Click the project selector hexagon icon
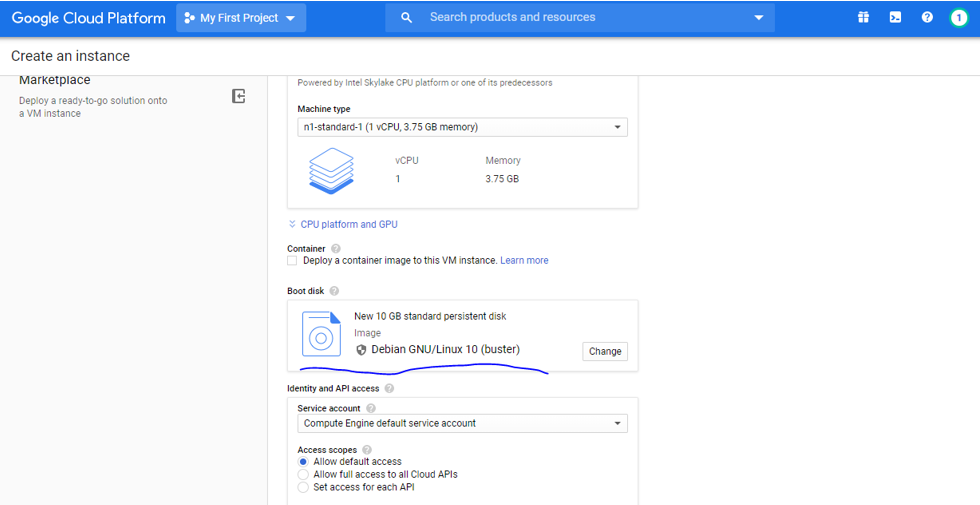 [x=189, y=18]
